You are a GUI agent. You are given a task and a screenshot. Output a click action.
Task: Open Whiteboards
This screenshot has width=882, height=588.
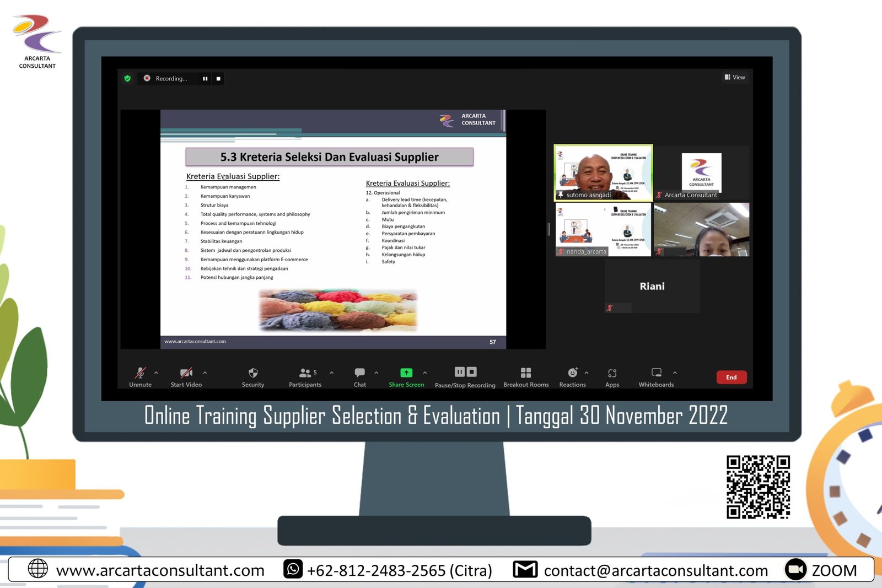click(656, 373)
